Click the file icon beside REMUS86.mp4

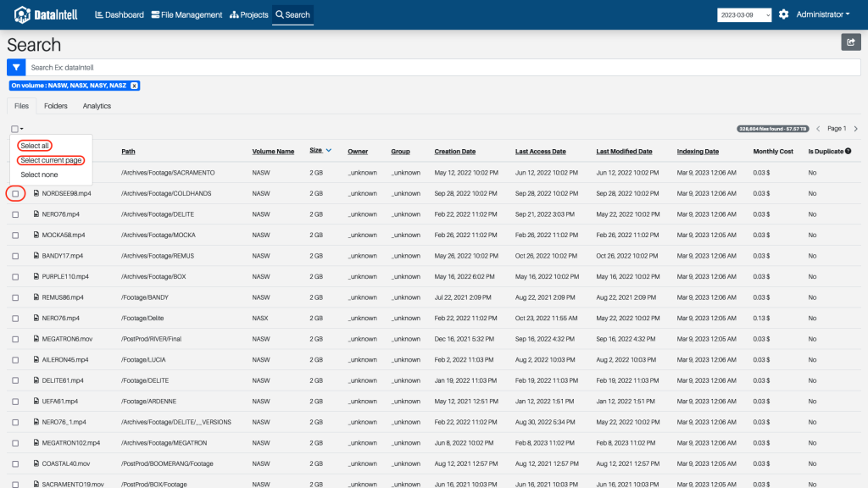point(36,297)
